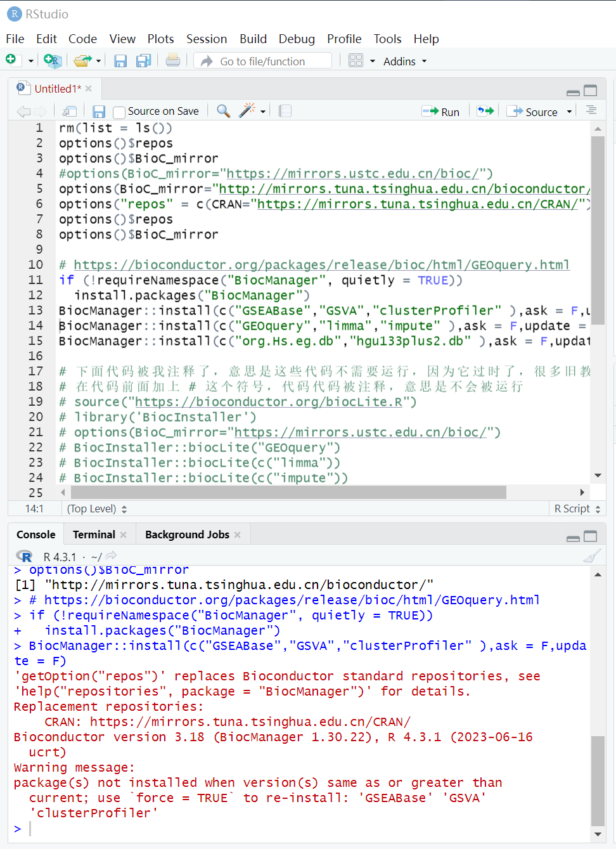The image size is (616, 849).
Task: Run the current line with Run button
Action: [441, 112]
